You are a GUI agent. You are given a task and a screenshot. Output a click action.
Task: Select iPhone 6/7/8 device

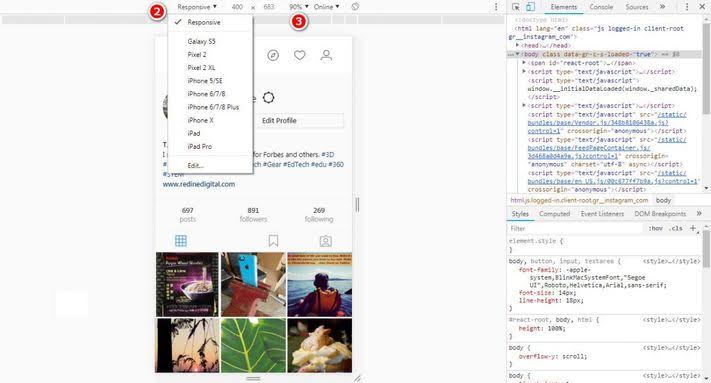[x=206, y=94]
